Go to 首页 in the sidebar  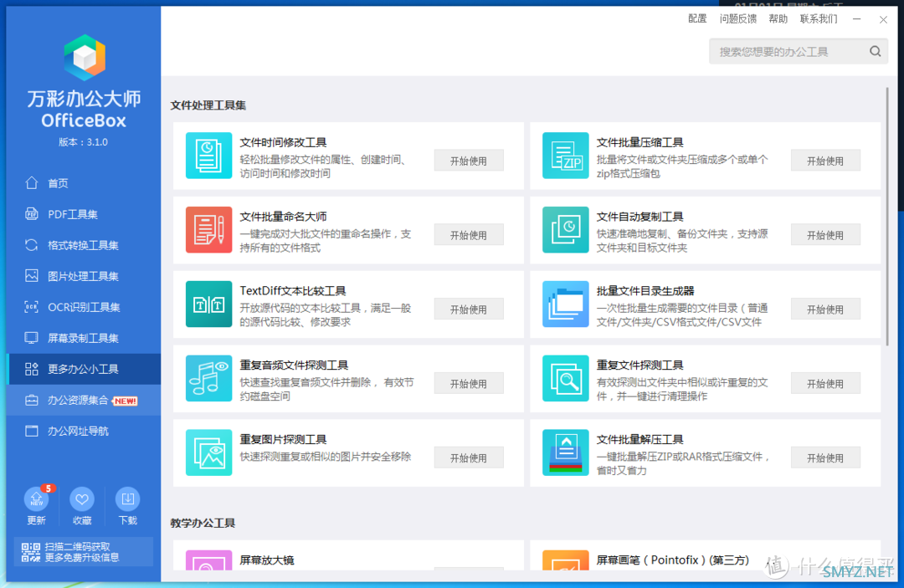coord(84,183)
